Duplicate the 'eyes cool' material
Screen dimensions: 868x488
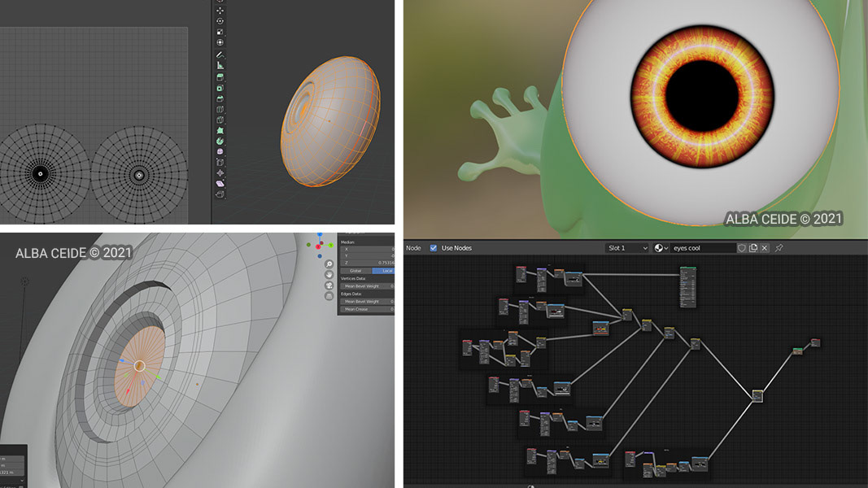[753, 248]
